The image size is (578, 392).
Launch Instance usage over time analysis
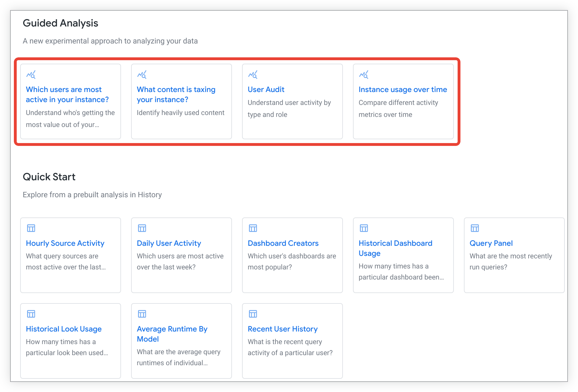[x=402, y=89]
